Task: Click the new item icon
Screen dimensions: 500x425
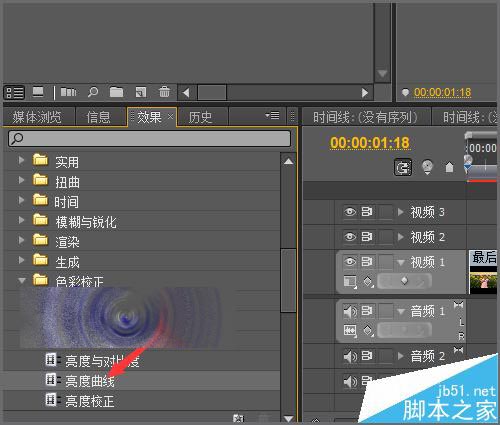Action: point(141,92)
